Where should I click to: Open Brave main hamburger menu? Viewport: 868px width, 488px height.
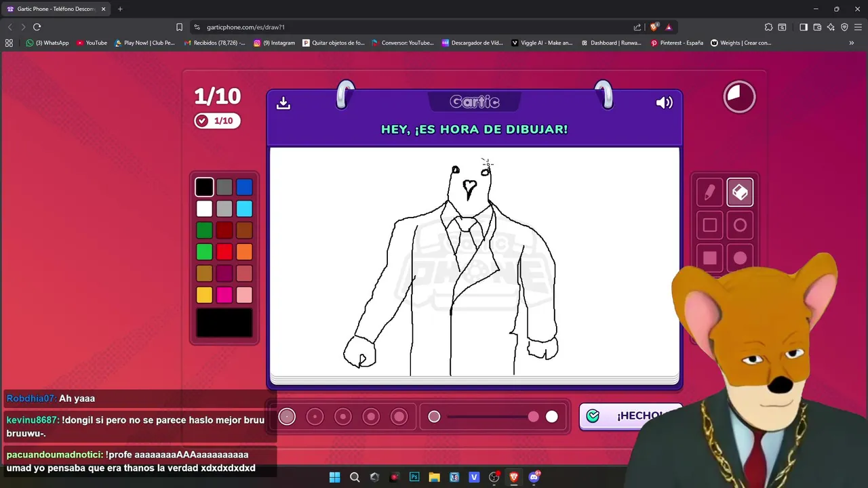coord(859,27)
